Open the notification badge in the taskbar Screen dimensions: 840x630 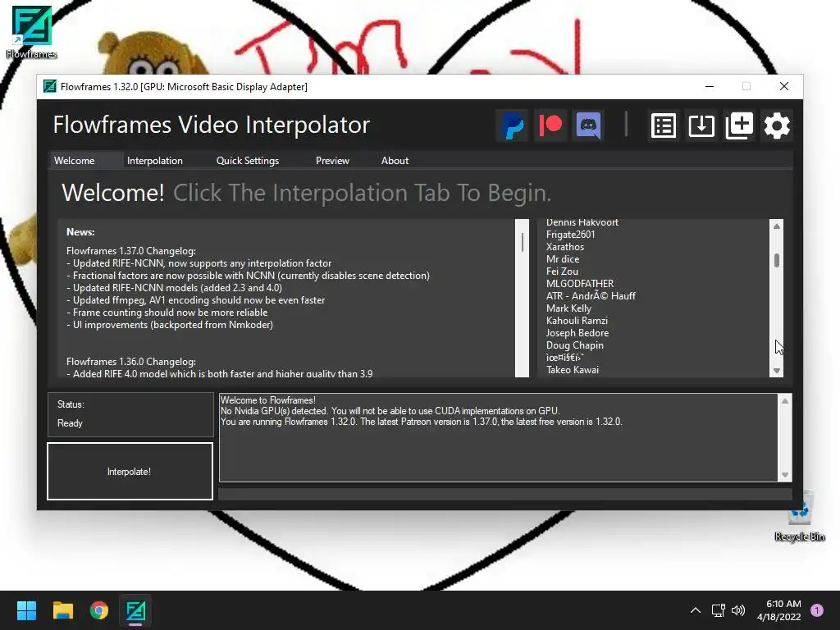click(x=817, y=610)
